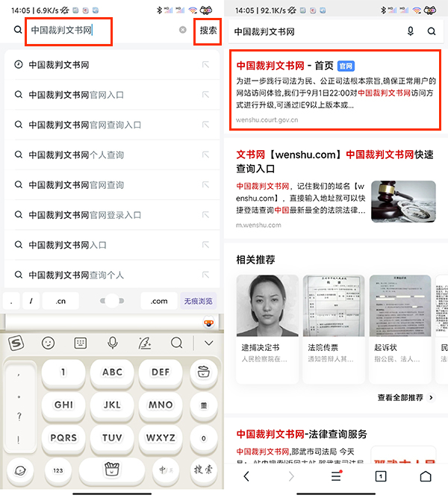The image size is (448, 498).
Task: Open gavel thumbnail in wenshu.com result
Action: pyautogui.click(x=403, y=202)
